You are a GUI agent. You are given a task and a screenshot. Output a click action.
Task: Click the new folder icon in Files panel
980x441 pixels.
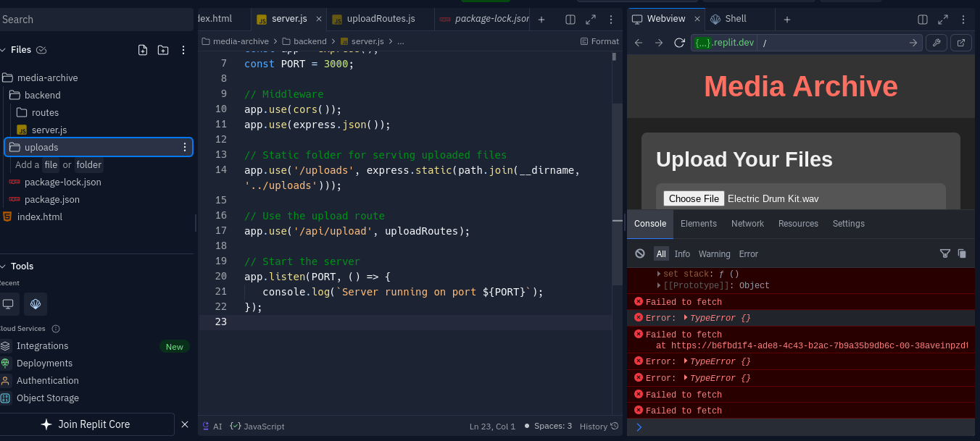pos(163,50)
